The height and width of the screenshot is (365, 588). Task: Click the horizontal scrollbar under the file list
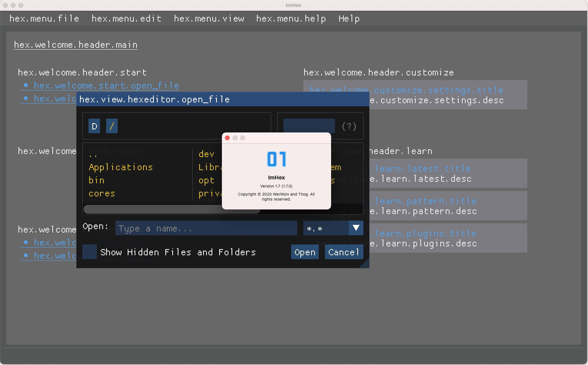[172, 209]
